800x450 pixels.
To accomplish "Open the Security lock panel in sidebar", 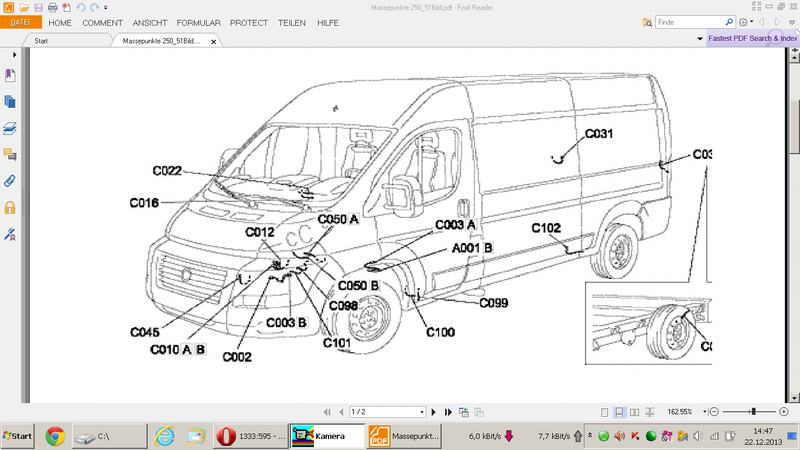I will 10,208.
